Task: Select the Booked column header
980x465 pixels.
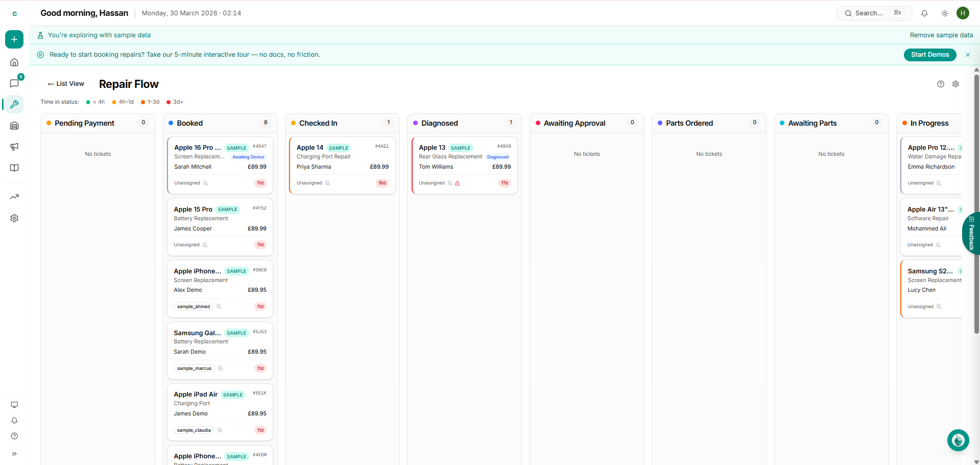Action: coord(189,123)
